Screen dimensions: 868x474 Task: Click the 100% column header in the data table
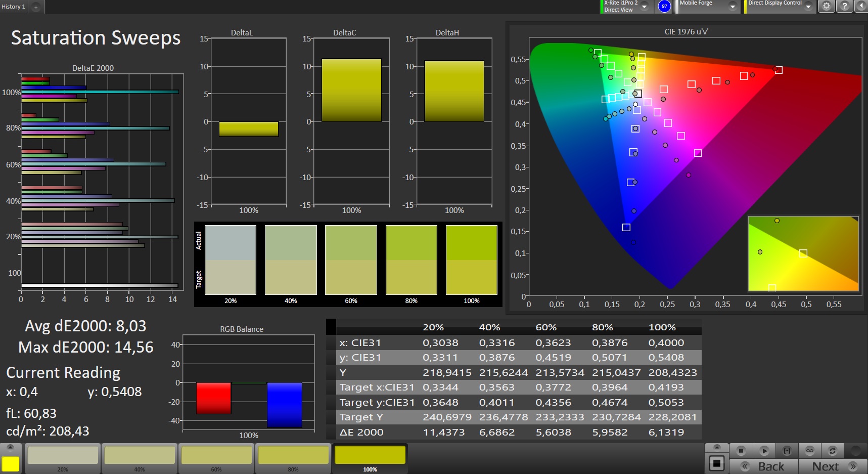(x=662, y=327)
